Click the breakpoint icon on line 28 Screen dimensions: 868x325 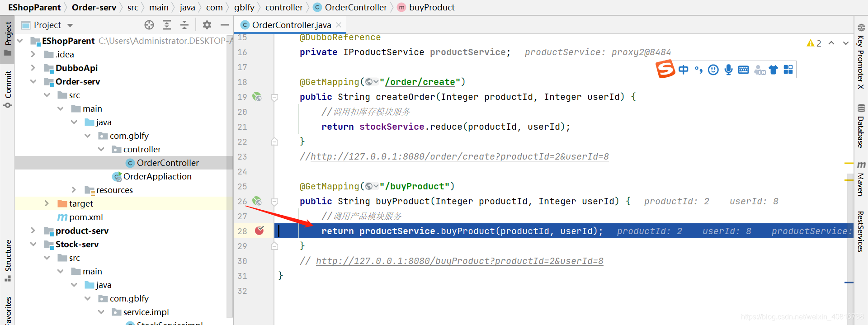pyautogui.click(x=259, y=231)
